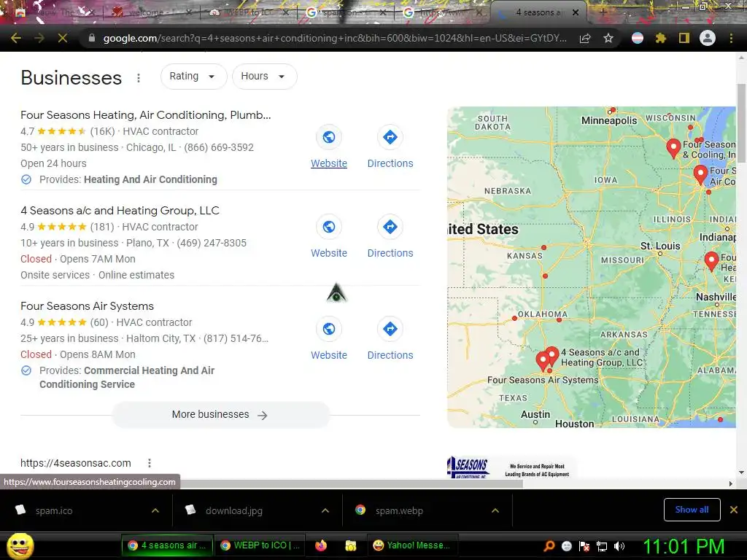This screenshot has width=747, height=560.
Task: Click Website link for Four Seasons Heating
Action: pos(329,163)
